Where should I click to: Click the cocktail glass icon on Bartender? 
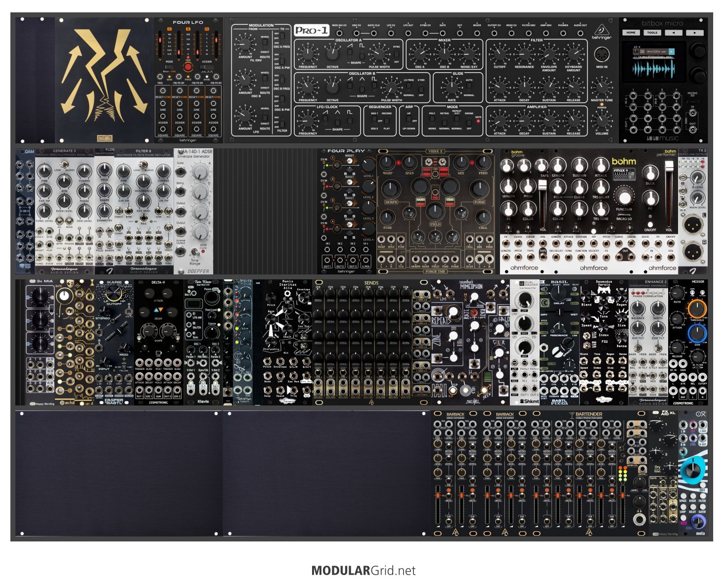tap(571, 414)
